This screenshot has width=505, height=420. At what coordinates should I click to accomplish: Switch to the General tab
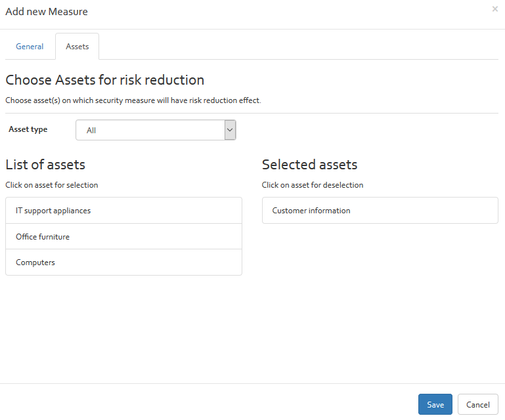[x=30, y=47]
